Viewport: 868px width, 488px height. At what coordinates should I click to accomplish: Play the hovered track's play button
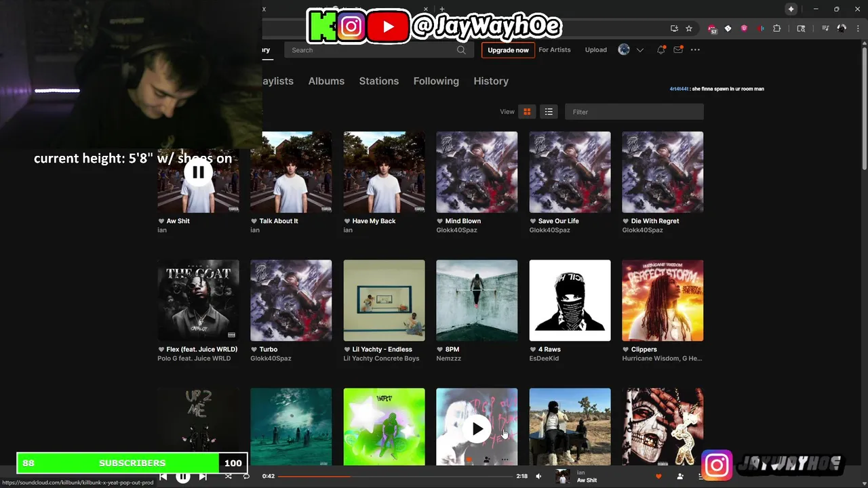tap(477, 429)
